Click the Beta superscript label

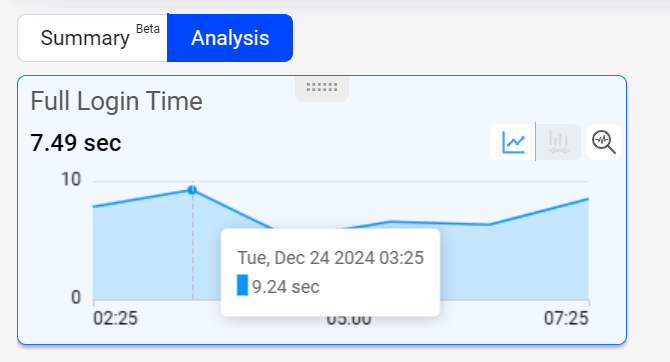[148, 29]
